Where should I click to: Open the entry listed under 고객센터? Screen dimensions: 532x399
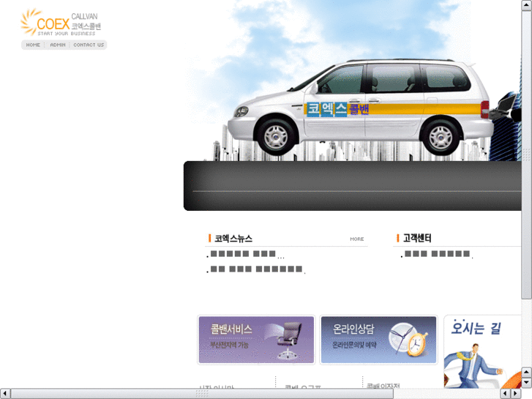[x=437, y=254]
